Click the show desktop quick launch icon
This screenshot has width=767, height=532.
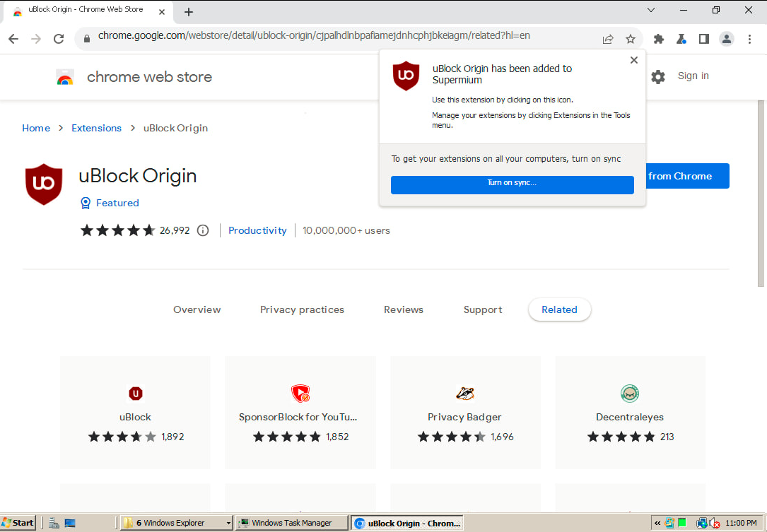click(70, 524)
